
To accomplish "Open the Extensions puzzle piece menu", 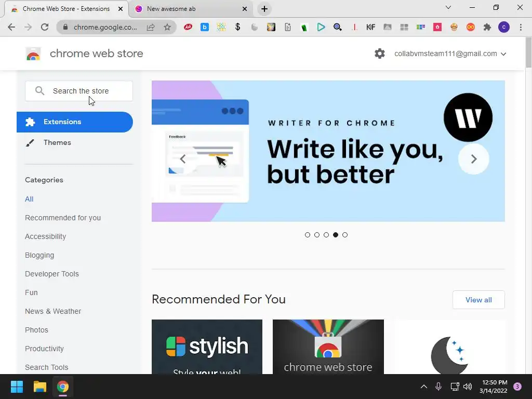I will 487,27.
